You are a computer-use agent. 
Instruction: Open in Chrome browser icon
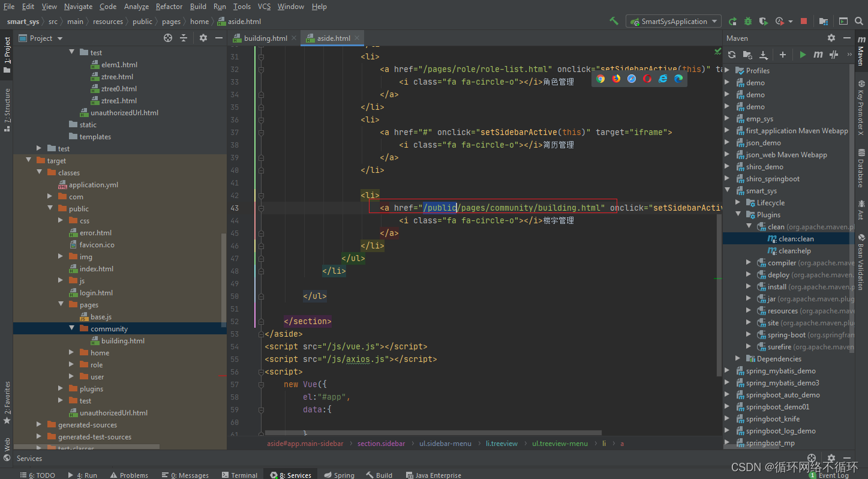pos(600,79)
